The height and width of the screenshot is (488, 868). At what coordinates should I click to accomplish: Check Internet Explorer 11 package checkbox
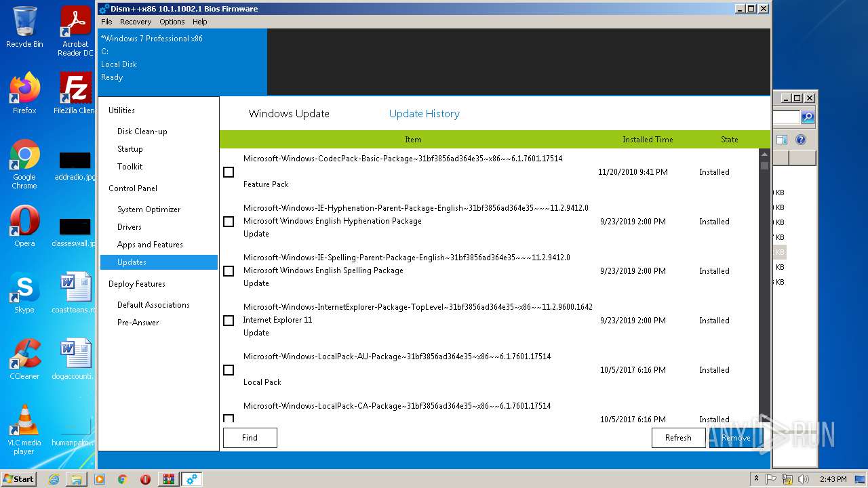pyautogui.click(x=229, y=321)
